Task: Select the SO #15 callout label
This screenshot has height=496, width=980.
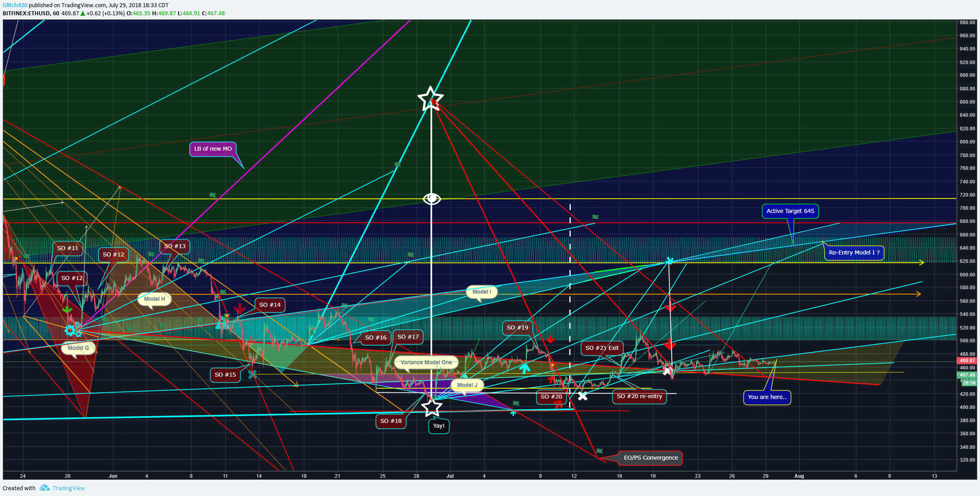Action: [x=225, y=375]
